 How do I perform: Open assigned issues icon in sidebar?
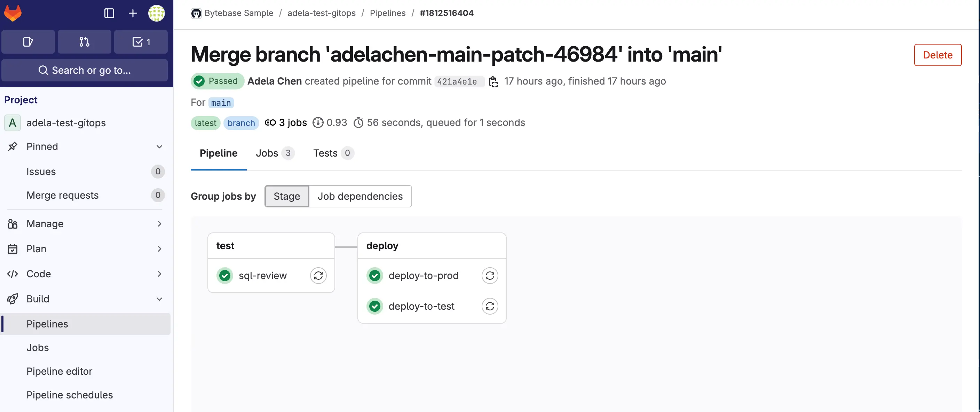(28, 41)
